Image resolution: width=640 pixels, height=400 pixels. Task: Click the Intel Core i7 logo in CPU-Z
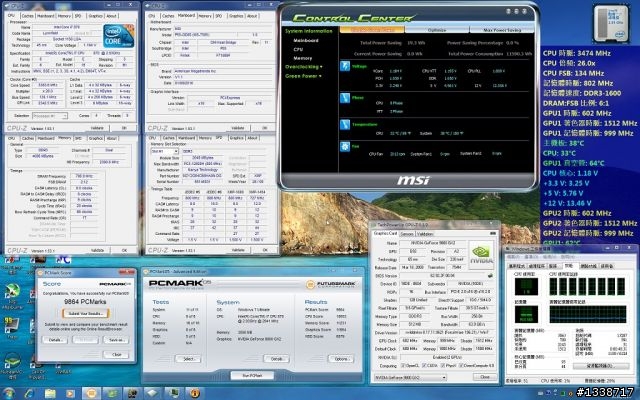tap(118, 36)
